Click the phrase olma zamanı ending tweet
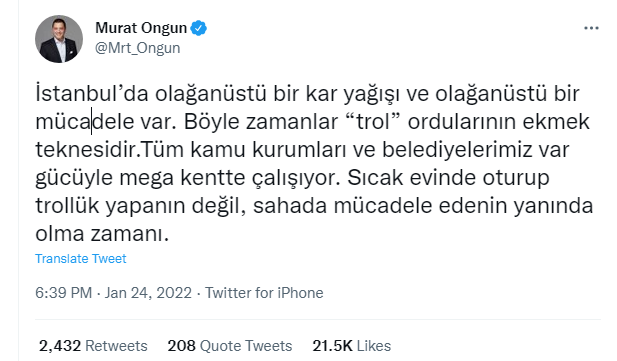This screenshot has height=361, width=617. 102,234
